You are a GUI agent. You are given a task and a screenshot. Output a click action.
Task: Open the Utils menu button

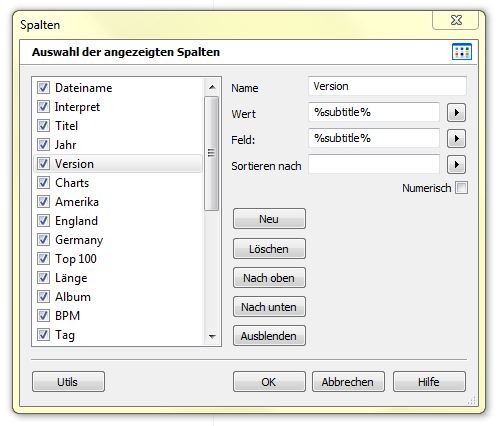(x=68, y=382)
